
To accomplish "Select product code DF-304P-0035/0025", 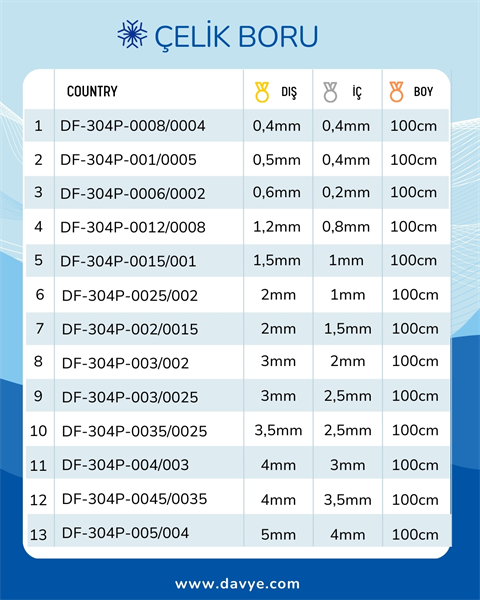I will (x=134, y=431).
